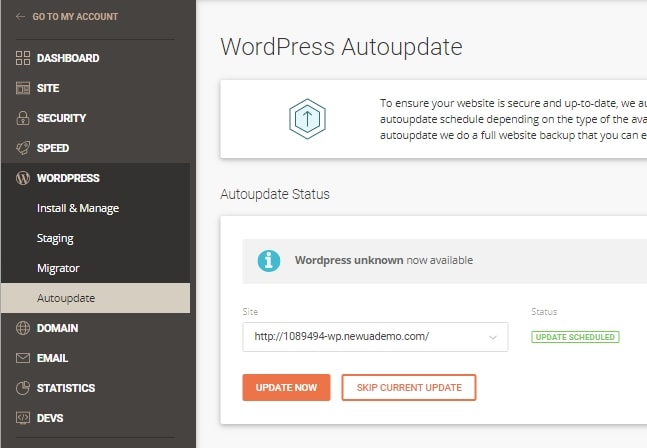Open the Statistics menu section

(66, 388)
